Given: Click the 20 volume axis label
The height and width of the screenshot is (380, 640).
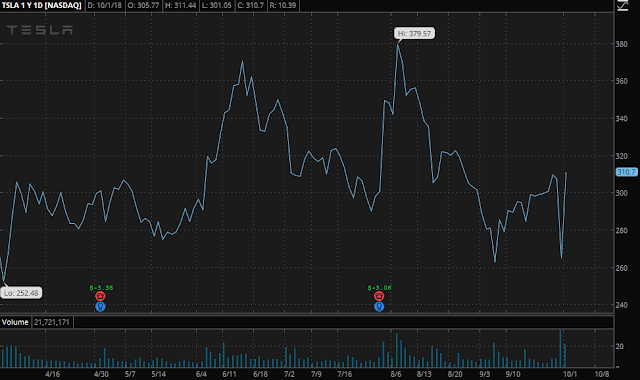Looking at the screenshot, I should (x=620, y=346).
